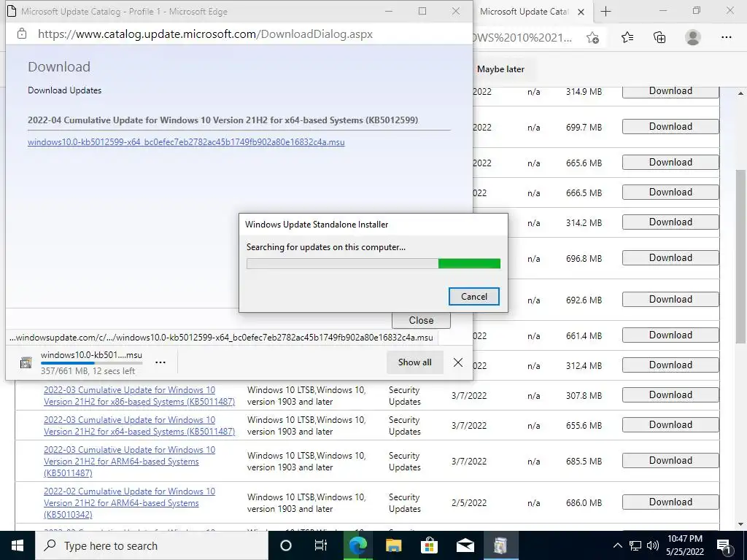
Task: Download the 686.0 MB ARM64 KB5010342 update
Action: [x=670, y=502]
